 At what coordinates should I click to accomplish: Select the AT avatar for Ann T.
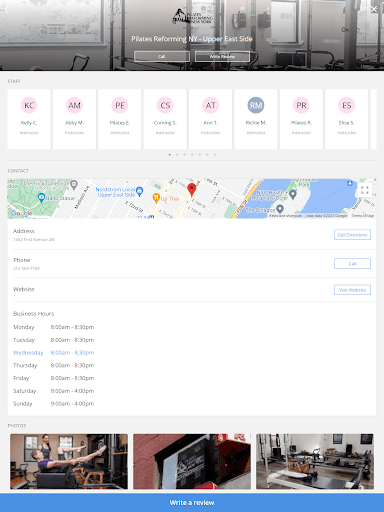(x=210, y=105)
